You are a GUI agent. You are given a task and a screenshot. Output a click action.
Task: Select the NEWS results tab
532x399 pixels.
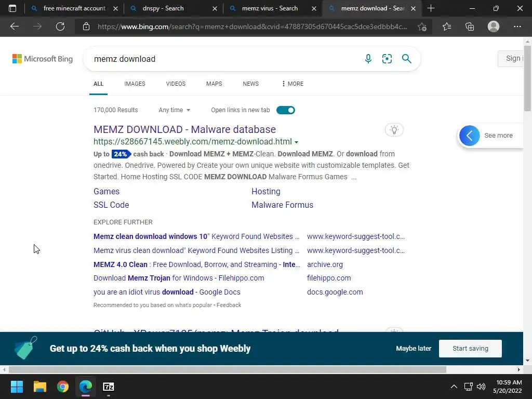coord(251,84)
